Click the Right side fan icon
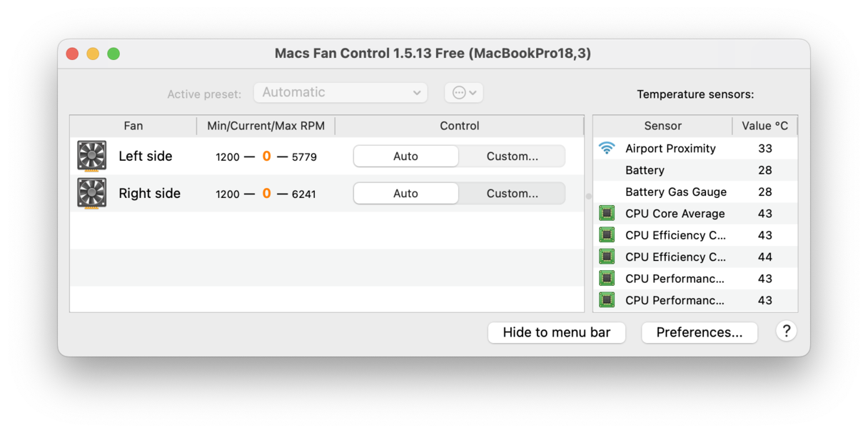Image resolution: width=868 pixels, height=433 pixels. click(x=91, y=193)
